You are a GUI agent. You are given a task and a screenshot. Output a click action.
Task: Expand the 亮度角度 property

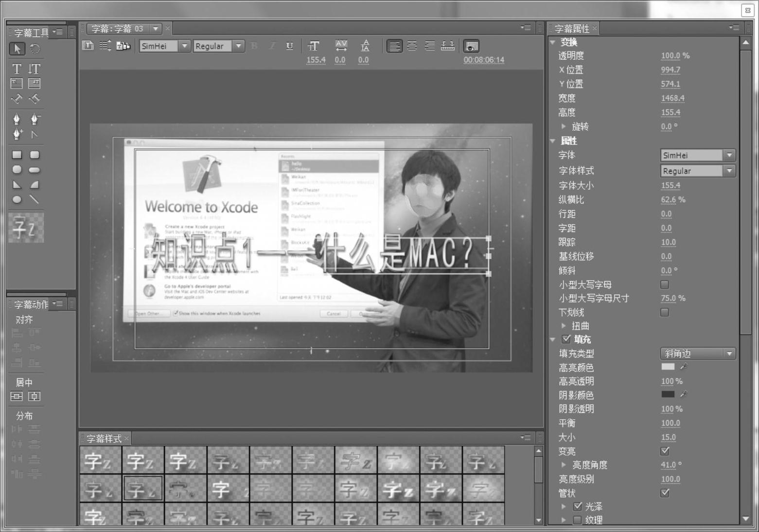pos(564,465)
